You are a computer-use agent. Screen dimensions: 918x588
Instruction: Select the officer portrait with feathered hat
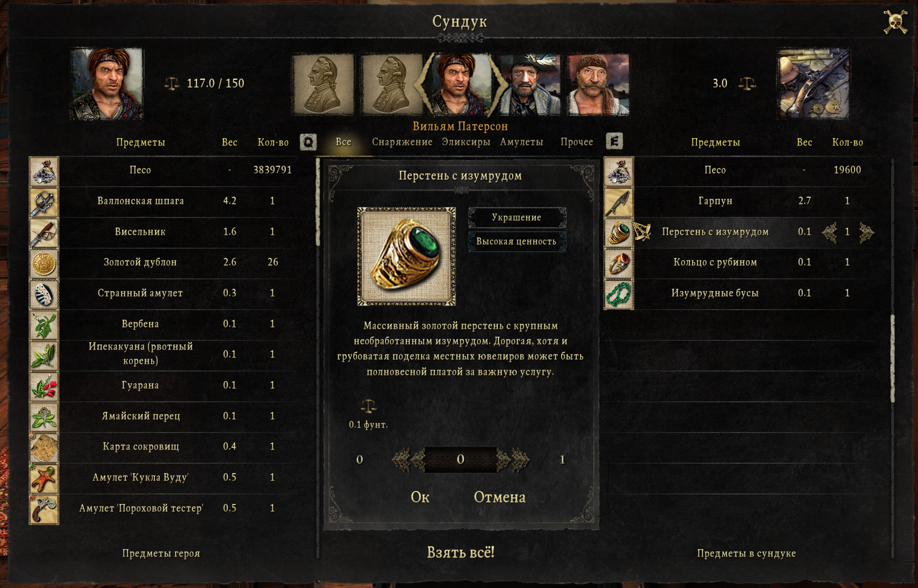pos(529,84)
